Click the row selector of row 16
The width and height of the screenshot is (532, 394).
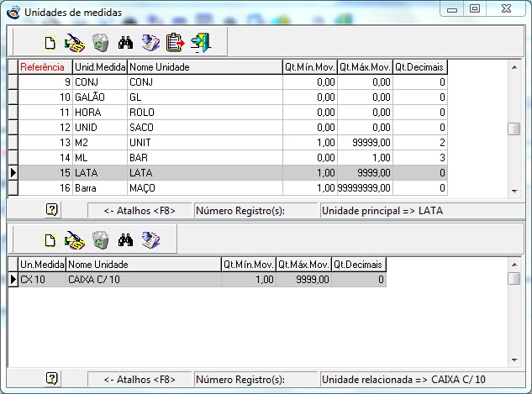coord(13,188)
